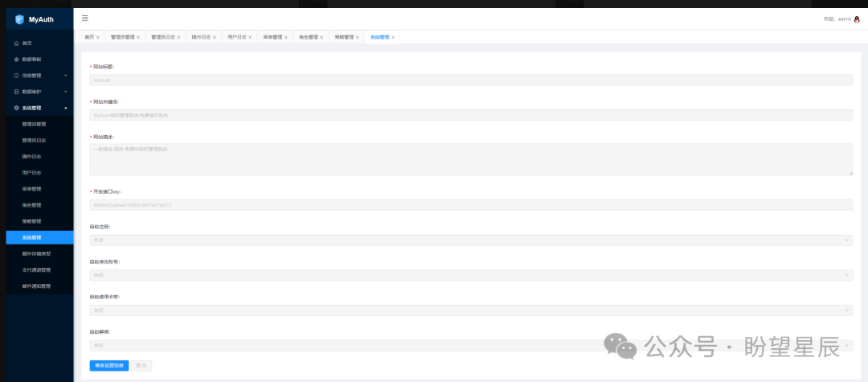The width and height of the screenshot is (868, 382).
Task: Switch to the 用户日志 tab
Action: (x=236, y=37)
